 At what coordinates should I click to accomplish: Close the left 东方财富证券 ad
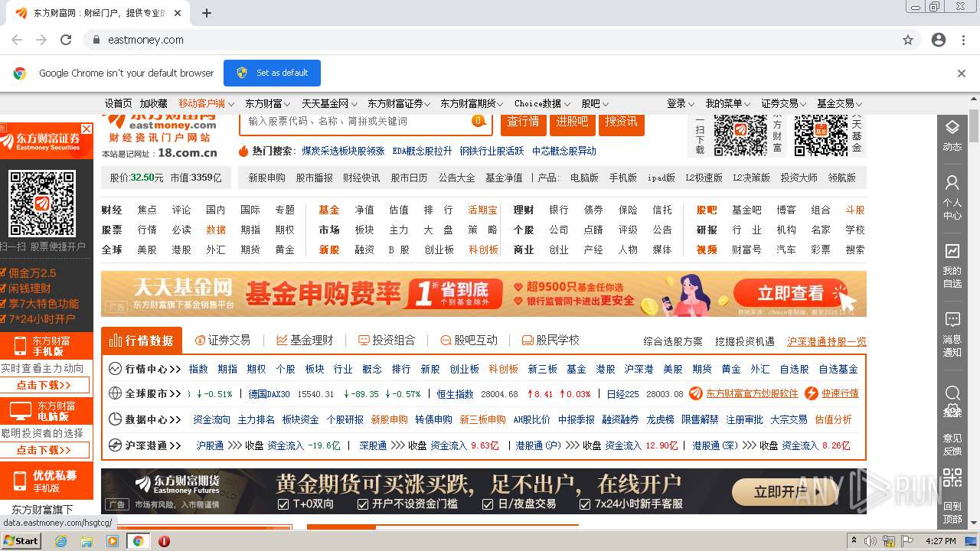[x=87, y=129]
